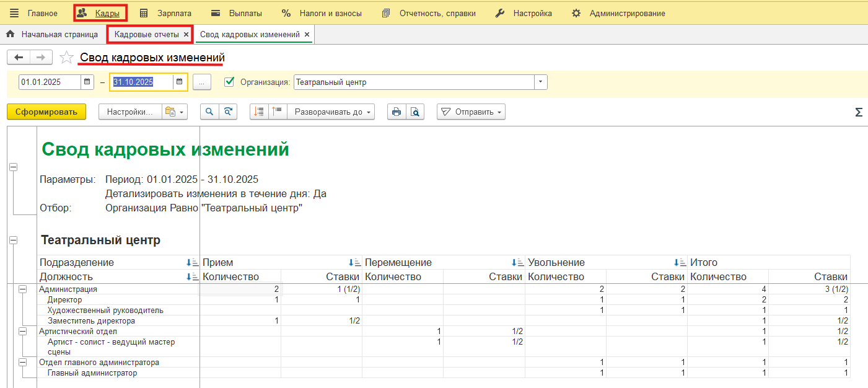Viewport: 868px width, 388px height.
Task: Open the Администрирование section
Action: [x=618, y=13]
